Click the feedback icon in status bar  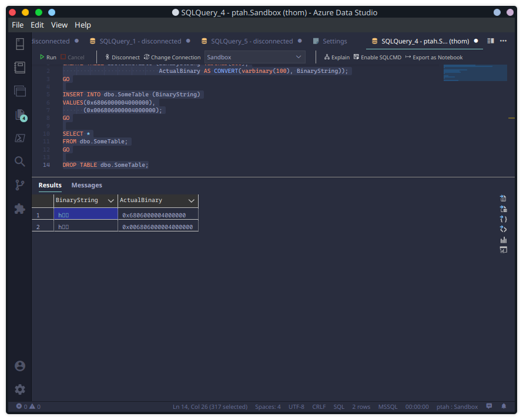[489, 406]
